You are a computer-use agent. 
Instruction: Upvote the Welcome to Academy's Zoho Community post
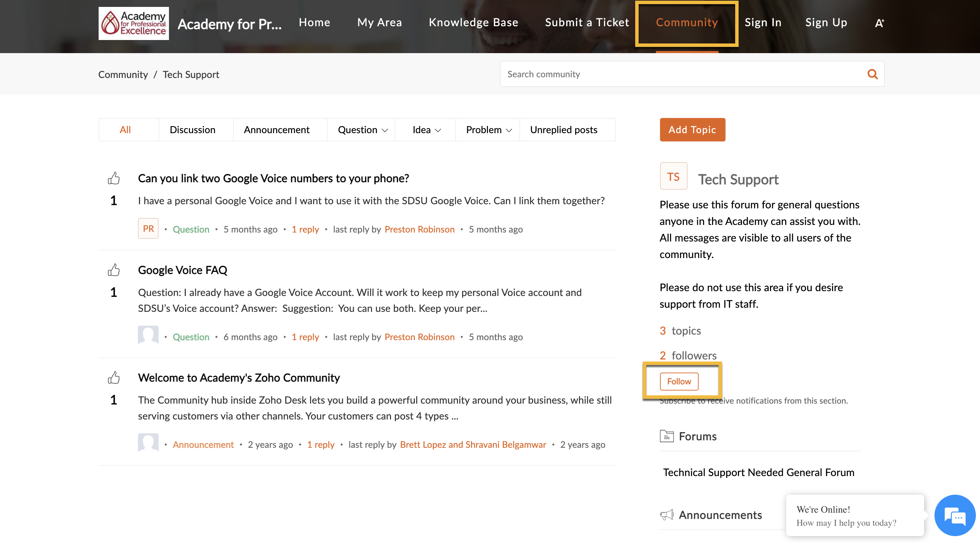114,377
